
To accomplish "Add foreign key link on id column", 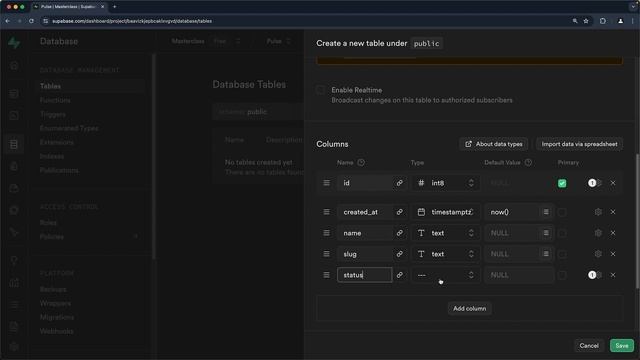I will (x=400, y=183).
